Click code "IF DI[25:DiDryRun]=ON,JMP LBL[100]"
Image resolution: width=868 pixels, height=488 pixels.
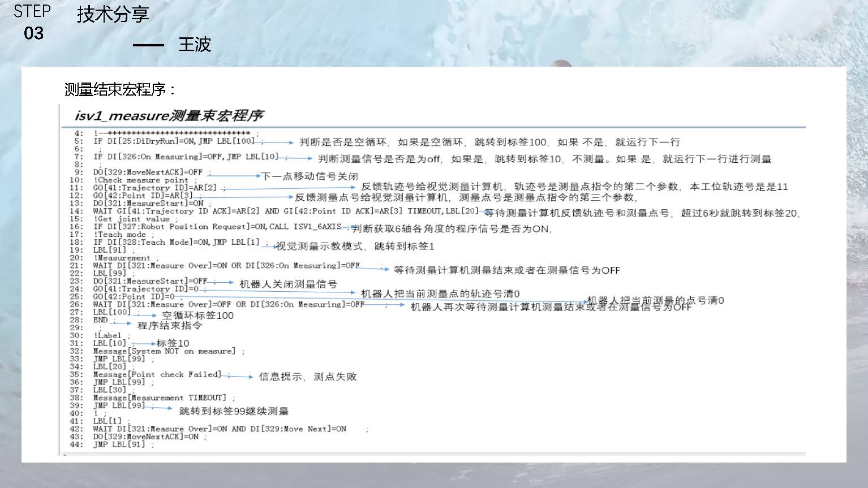click(174, 141)
